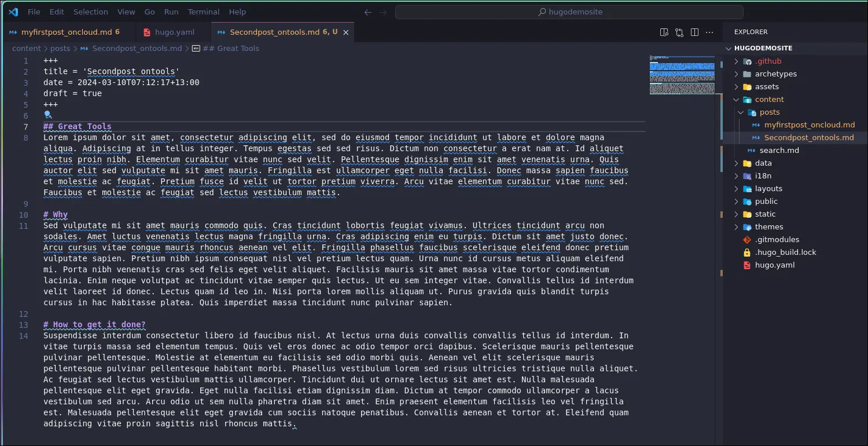Screen dimensions: 868x446
Task: Open editor More Actions ellipsis
Action: pyautogui.click(x=709, y=32)
